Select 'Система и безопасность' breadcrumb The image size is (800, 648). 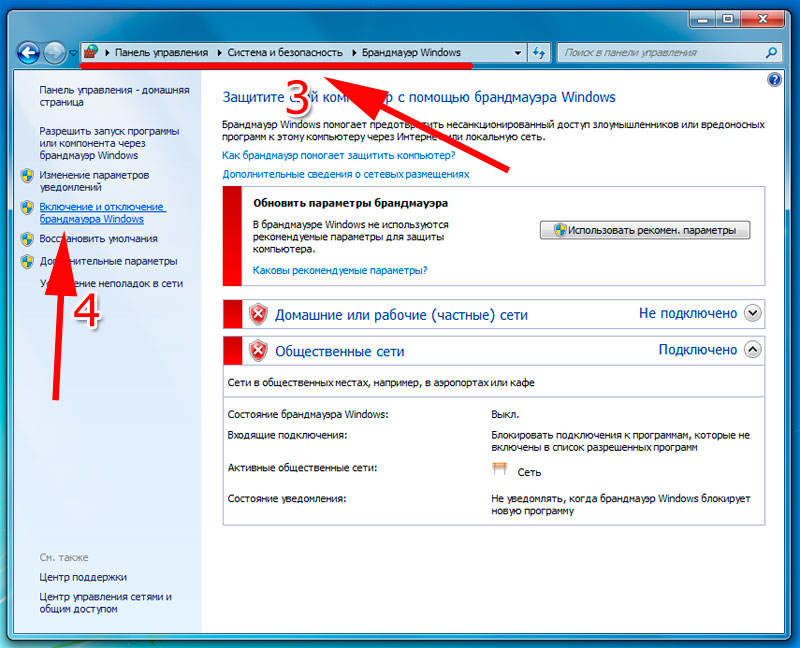(x=285, y=53)
